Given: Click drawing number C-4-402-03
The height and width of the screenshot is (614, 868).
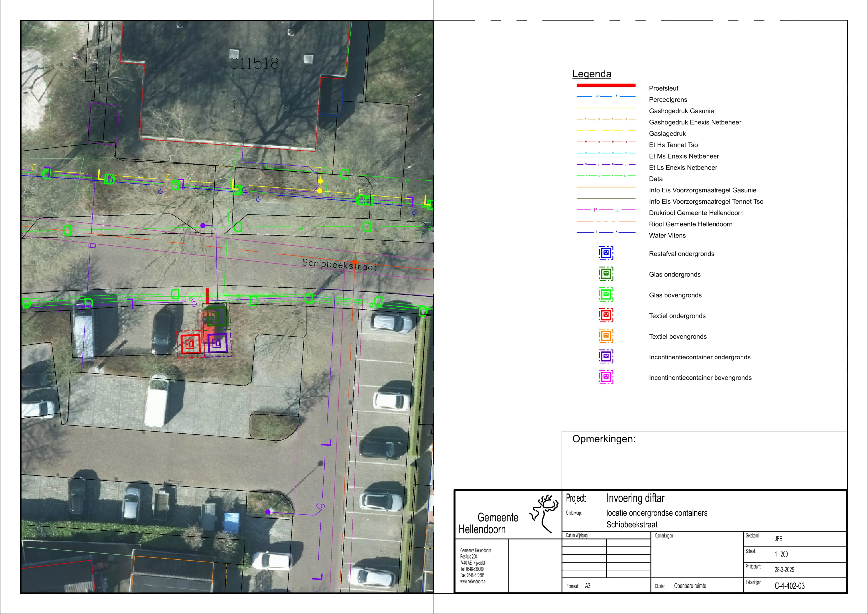Looking at the screenshot, I should (x=789, y=586).
